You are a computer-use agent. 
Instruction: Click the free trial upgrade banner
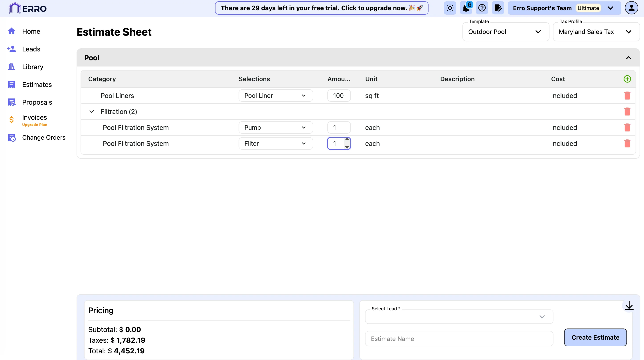pyautogui.click(x=322, y=8)
